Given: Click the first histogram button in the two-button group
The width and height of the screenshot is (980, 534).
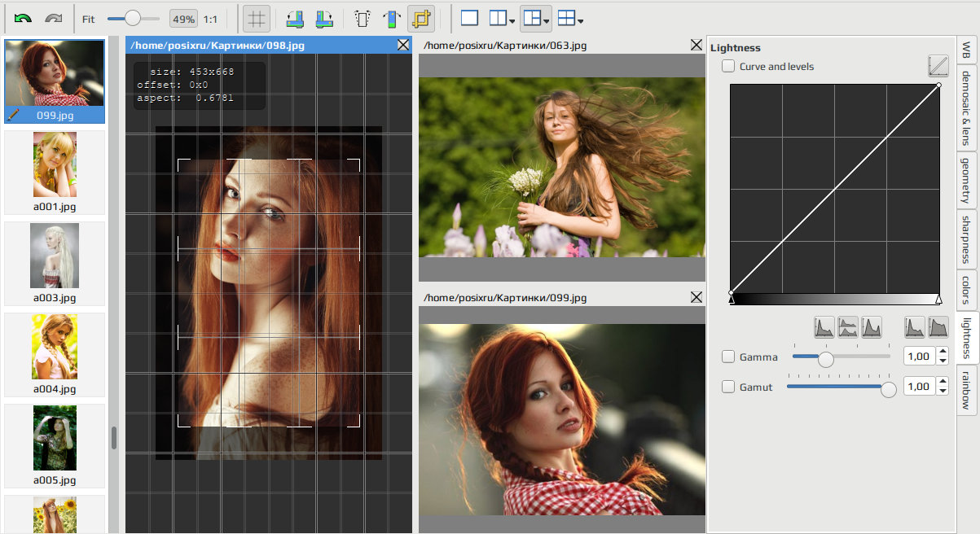Looking at the screenshot, I should 915,328.
